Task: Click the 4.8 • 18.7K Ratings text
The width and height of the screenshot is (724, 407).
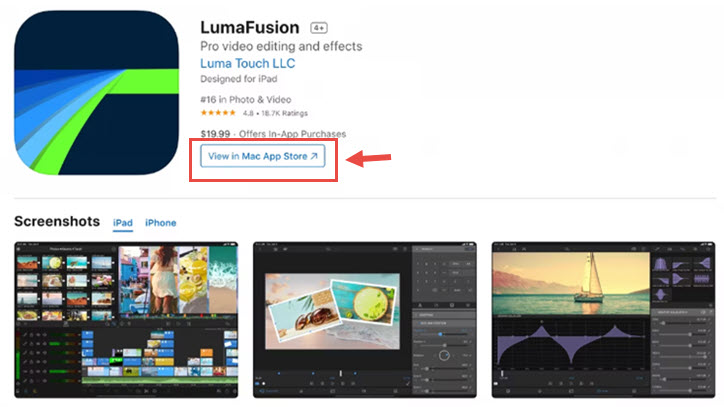Action: click(275, 113)
